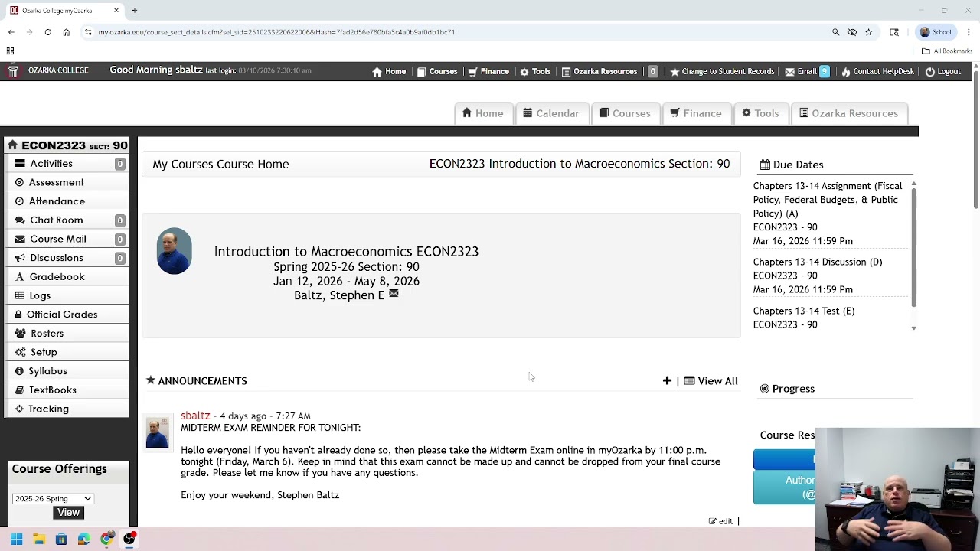Click Logout
980x551 pixels.
(942, 71)
